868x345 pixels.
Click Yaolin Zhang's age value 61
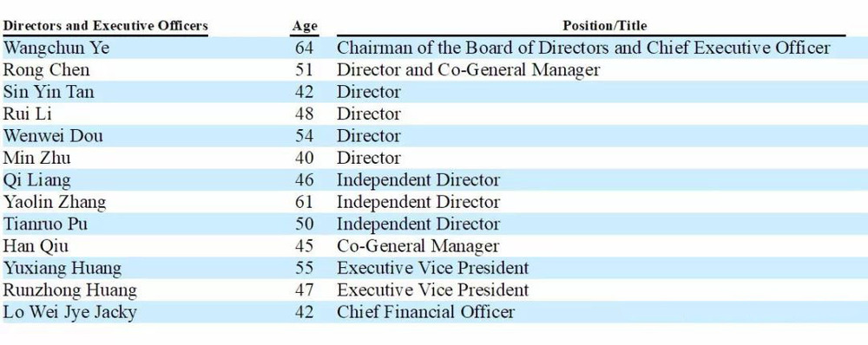click(305, 202)
